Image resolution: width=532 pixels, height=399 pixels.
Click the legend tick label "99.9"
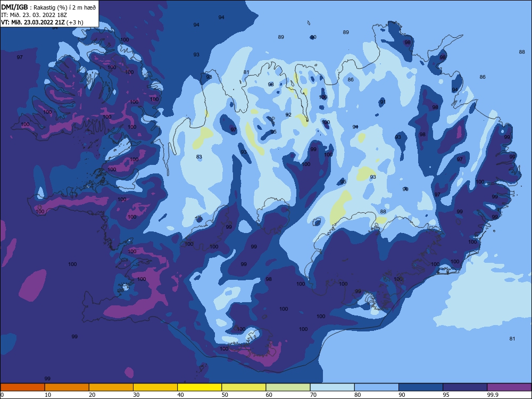point(493,395)
